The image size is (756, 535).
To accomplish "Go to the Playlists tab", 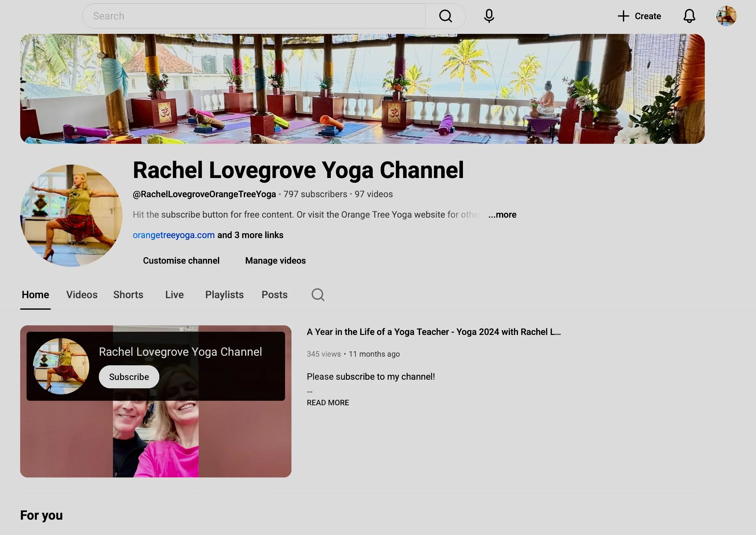I will point(224,295).
